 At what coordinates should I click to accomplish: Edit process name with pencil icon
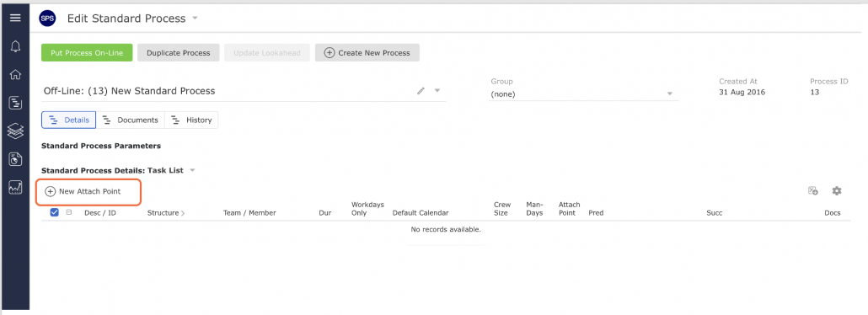pos(421,91)
